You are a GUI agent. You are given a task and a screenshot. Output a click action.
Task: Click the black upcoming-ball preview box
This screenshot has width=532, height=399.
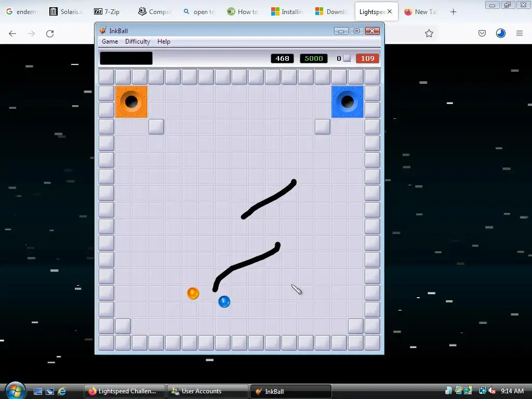click(126, 58)
